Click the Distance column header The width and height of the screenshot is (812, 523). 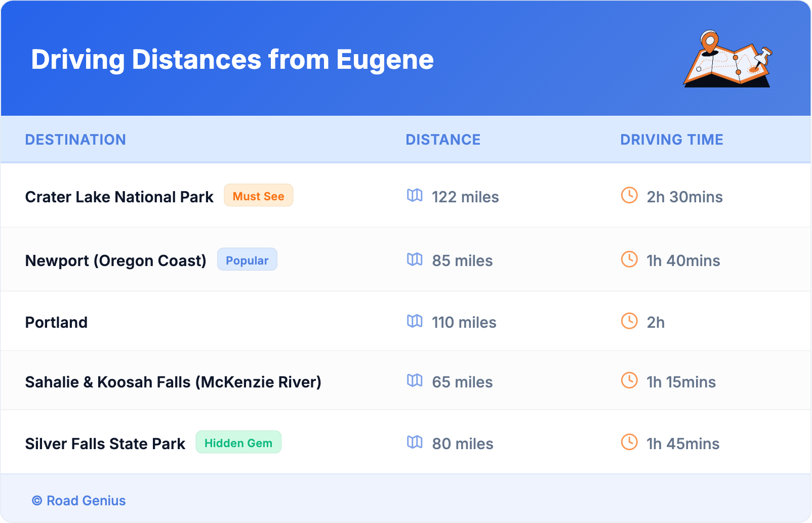pos(443,140)
